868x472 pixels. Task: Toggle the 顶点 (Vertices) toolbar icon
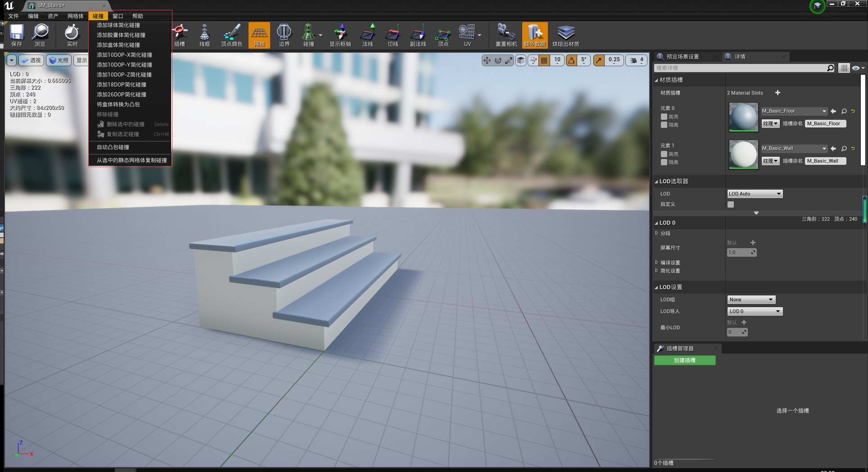pyautogui.click(x=443, y=35)
